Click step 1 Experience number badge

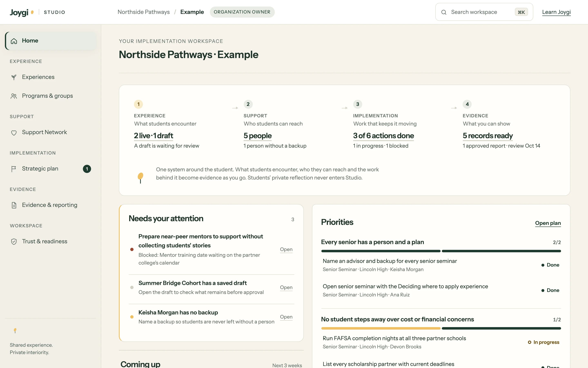[x=138, y=104]
